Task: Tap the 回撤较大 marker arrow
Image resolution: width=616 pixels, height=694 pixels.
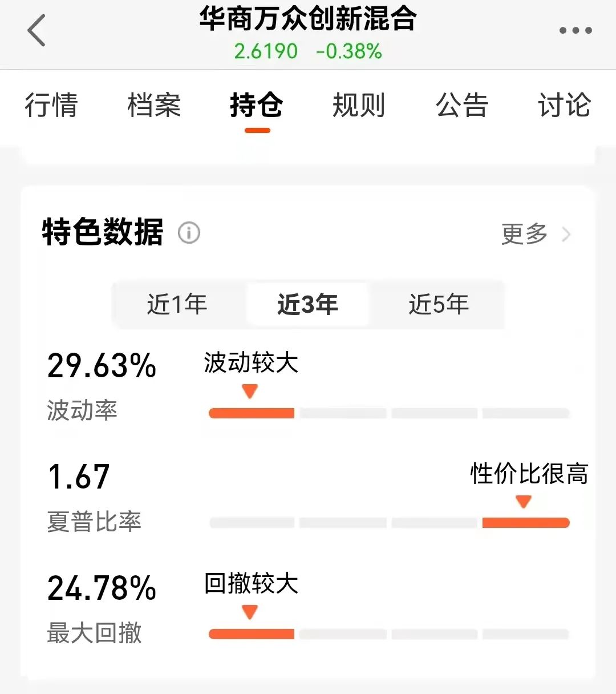Action: coord(249,612)
